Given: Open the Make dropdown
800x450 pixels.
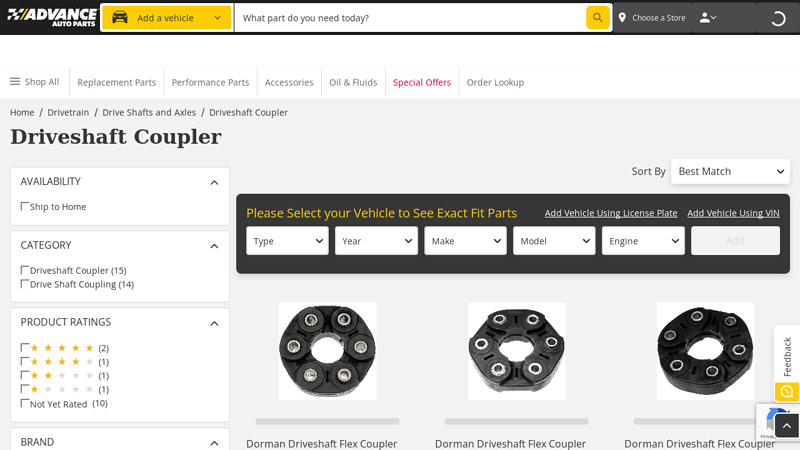Looking at the screenshot, I should coord(465,241).
